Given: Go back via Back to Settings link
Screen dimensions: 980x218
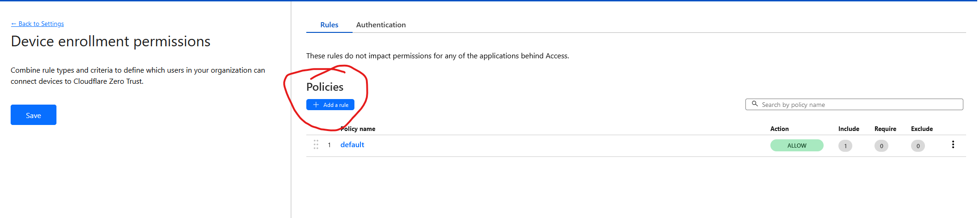Looking at the screenshot, I should click(37, 24).
